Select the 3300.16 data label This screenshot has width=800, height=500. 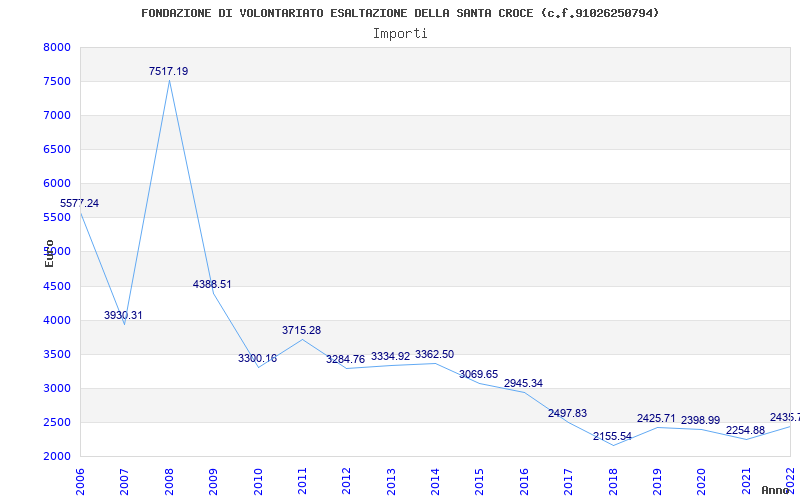point(258,358)
